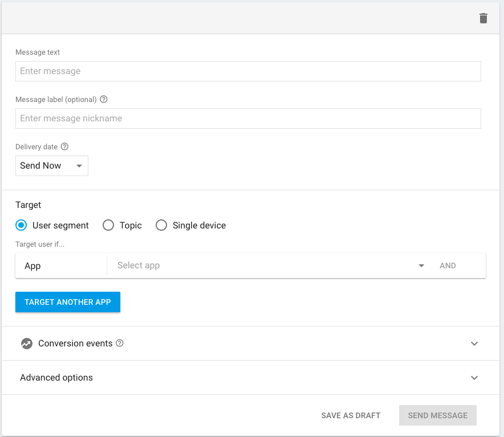Image resolution: width=504 pixels, height=437 pixels.
Task: Click SAVE AS DRAFT
Action: point(351,415)
